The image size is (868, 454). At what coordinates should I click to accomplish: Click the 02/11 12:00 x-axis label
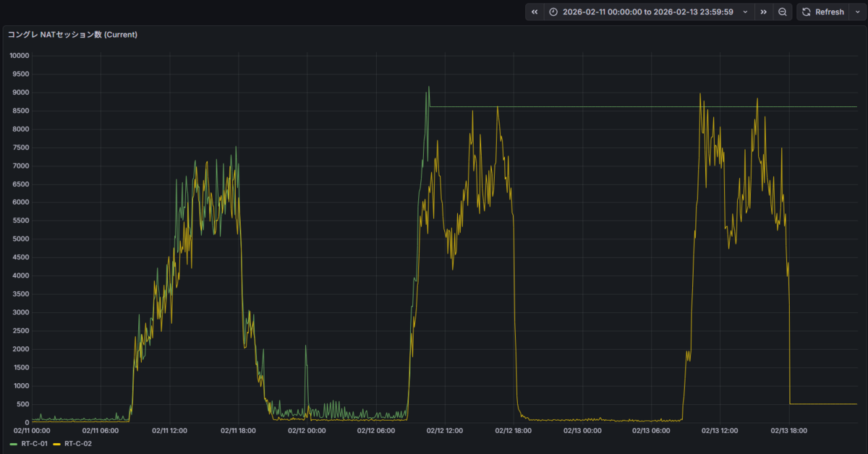169,430
